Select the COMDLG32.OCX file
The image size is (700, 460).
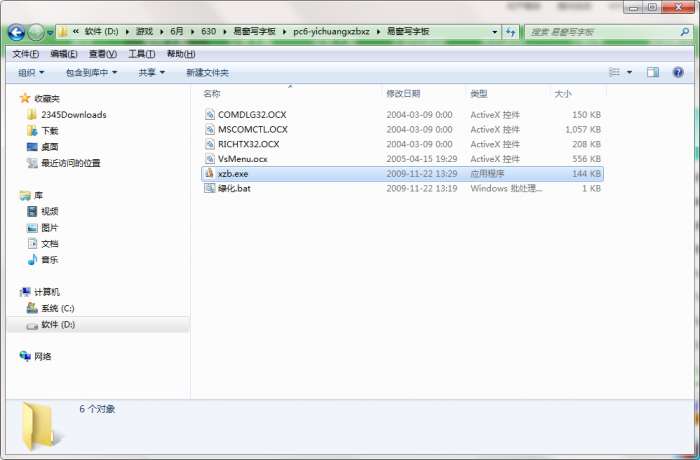[402, 115]
